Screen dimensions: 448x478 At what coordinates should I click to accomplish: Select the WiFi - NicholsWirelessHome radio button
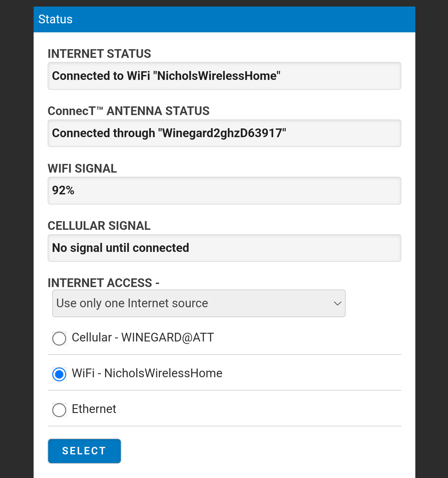tap(59, 374)
